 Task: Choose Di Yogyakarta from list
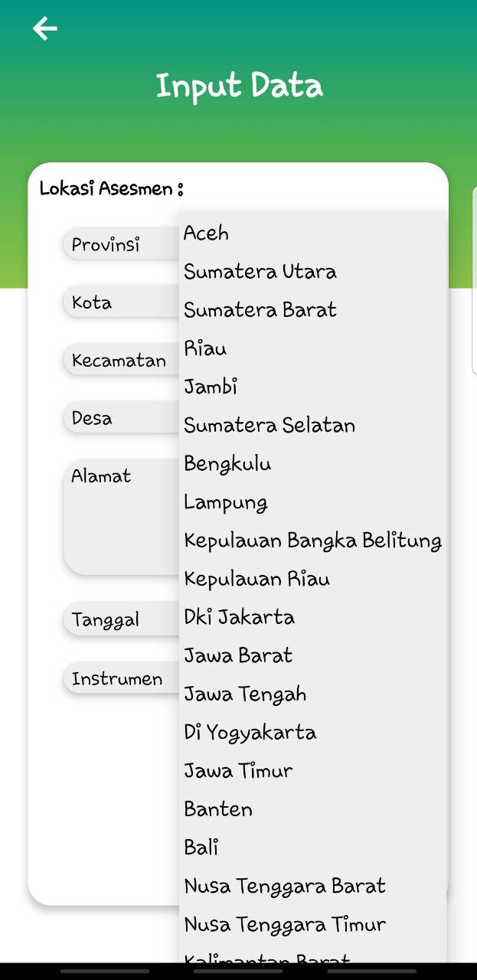pyautogui.click(x=250, y=732)
